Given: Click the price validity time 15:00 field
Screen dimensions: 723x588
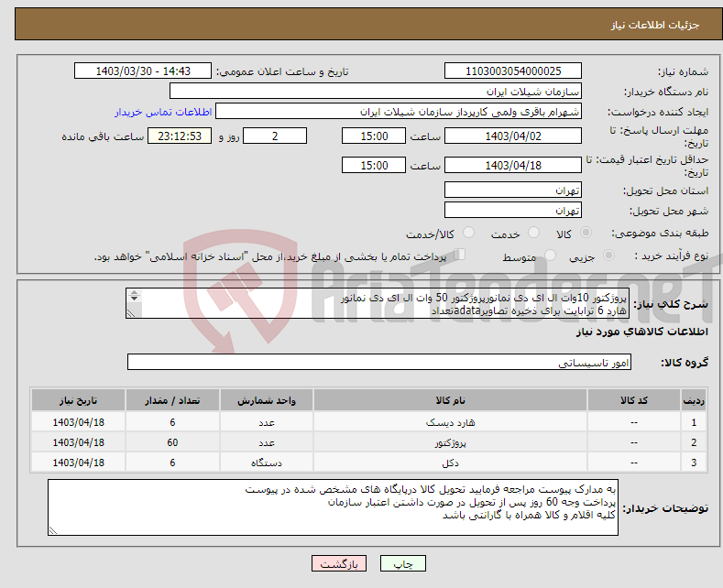Looking at the screenshot, I should (x=374, y=165).
